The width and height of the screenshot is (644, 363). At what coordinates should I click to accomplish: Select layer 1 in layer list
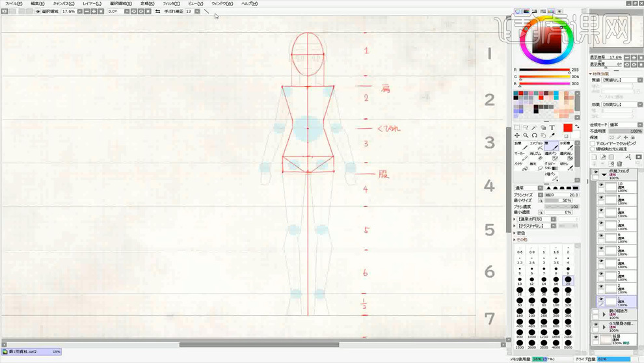(616, 301)
